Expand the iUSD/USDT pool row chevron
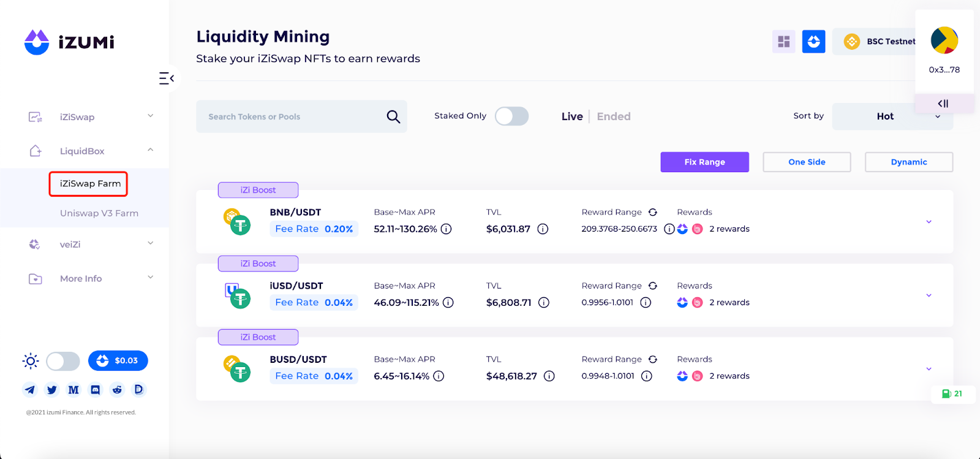 click(x=929, y=295)
